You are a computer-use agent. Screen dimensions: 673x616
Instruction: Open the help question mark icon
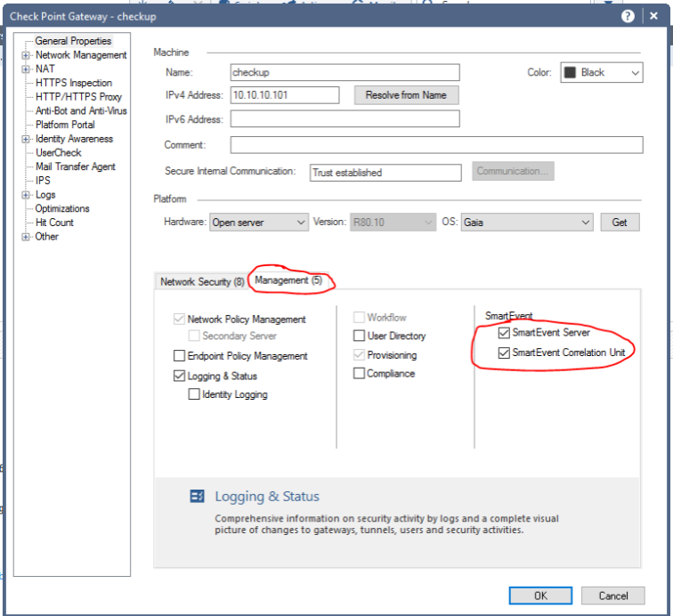click(628, 16)
